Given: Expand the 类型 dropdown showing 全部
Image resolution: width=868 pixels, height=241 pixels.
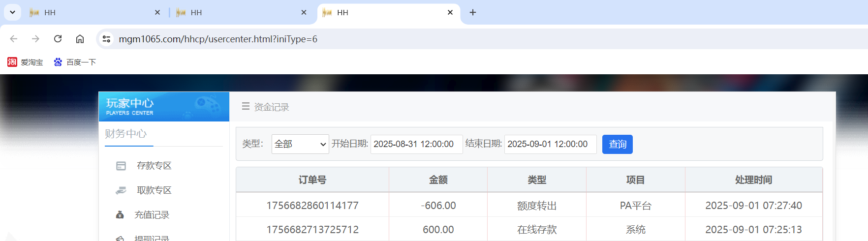Looking at the screenshot, I should (300, 144).
